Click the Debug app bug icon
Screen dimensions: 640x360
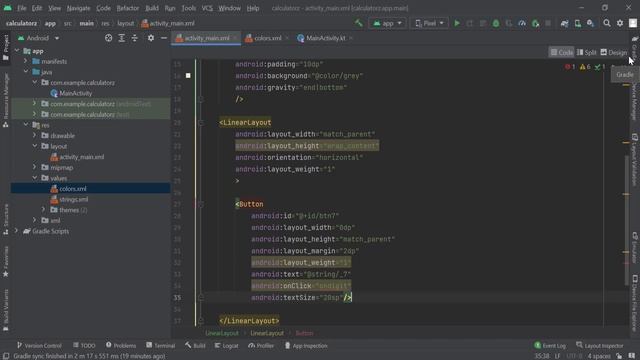pos(496,24)
